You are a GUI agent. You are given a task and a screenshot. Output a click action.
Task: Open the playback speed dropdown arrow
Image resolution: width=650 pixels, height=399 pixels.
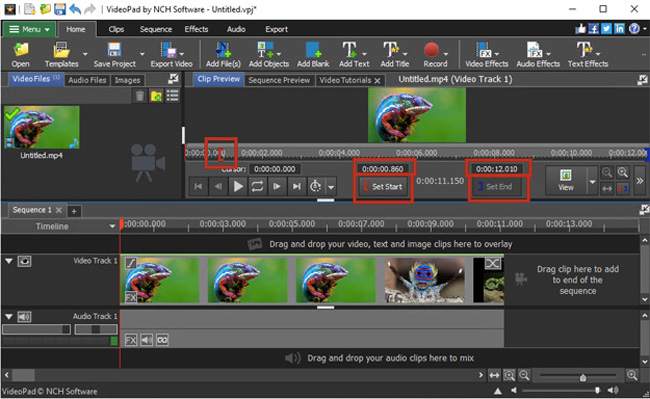tap(331, 187)
